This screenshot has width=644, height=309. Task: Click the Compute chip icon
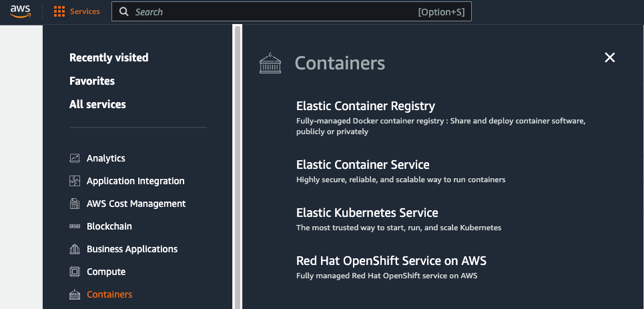[x=74, y=272]
